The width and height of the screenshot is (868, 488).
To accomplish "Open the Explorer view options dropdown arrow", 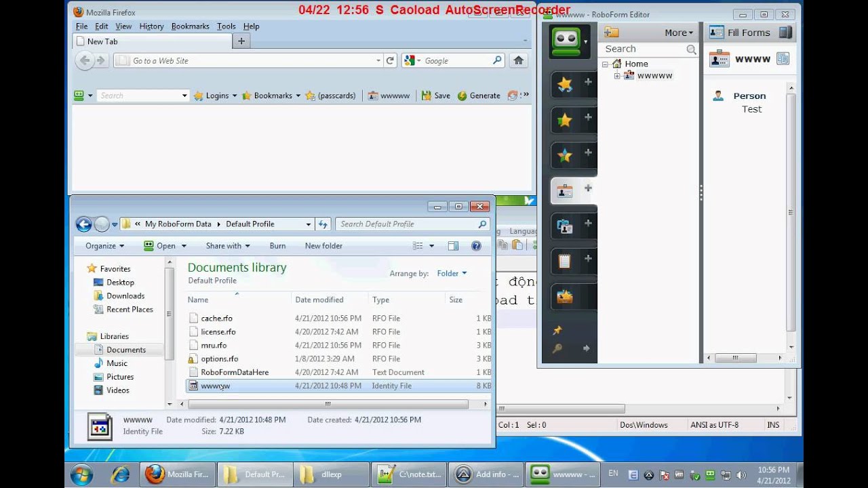I will coord(431,246).
